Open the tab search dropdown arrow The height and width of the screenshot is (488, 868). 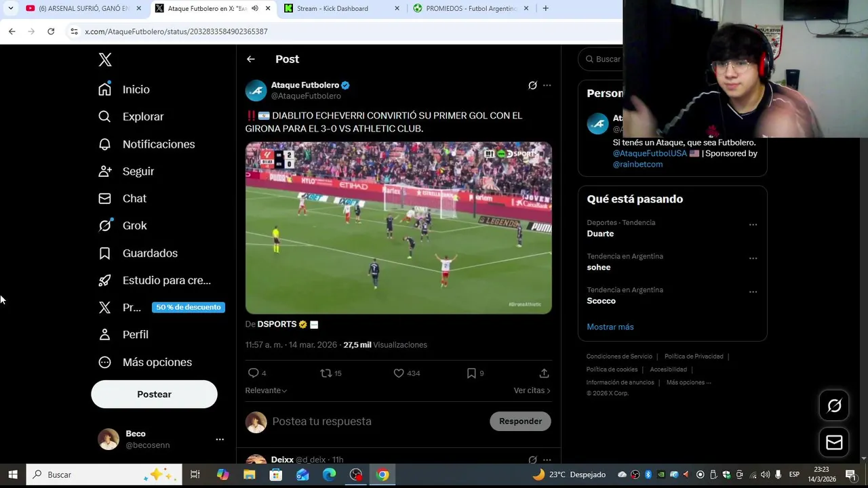click(x=10, y=8)
